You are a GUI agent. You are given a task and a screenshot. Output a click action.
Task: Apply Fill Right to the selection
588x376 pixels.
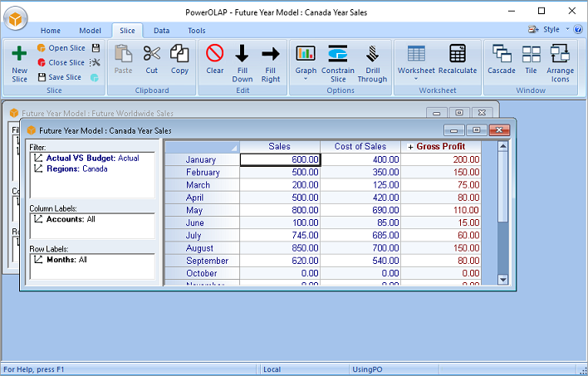(x=270, y=61)
